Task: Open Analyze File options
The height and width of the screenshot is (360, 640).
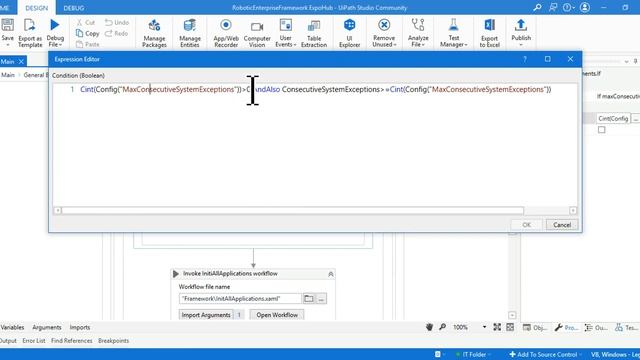Action: tap(418, 33)
